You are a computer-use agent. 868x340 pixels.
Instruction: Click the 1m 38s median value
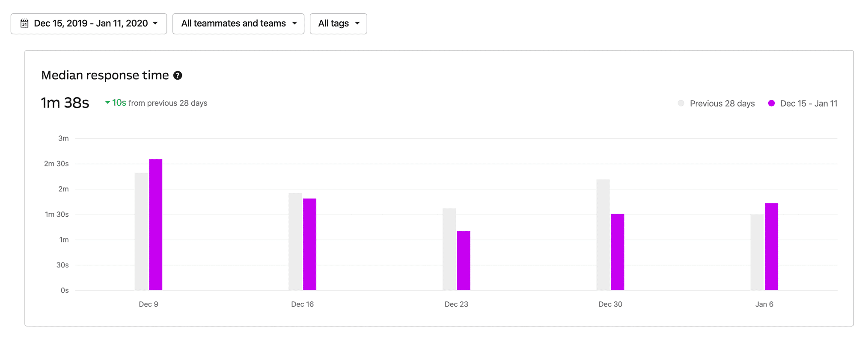tap(65, 103)
